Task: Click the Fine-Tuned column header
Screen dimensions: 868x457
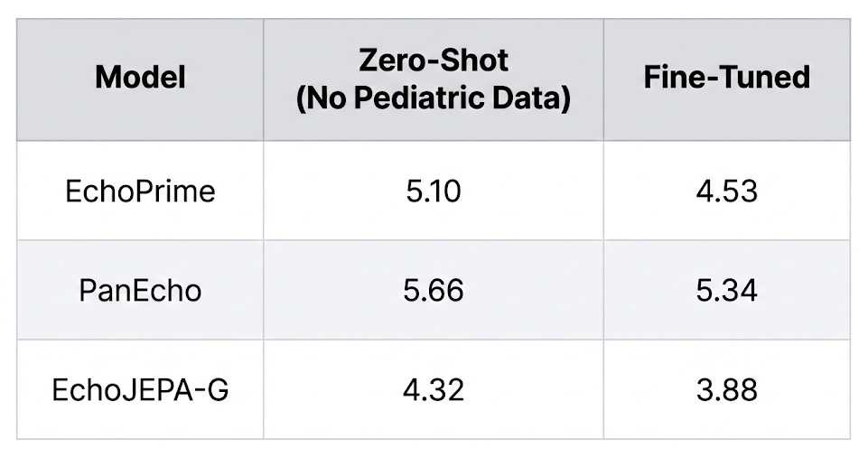Action: pos(727,79)
